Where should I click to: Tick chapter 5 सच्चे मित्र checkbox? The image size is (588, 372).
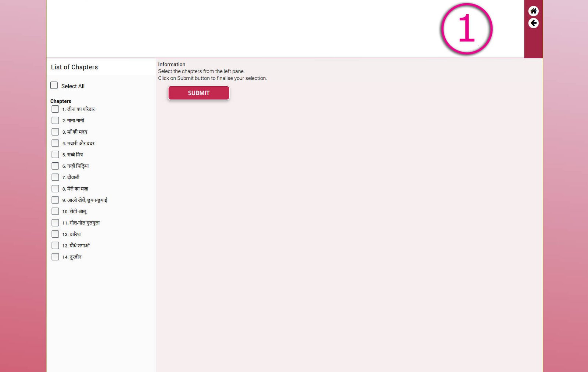pos(55,155)
